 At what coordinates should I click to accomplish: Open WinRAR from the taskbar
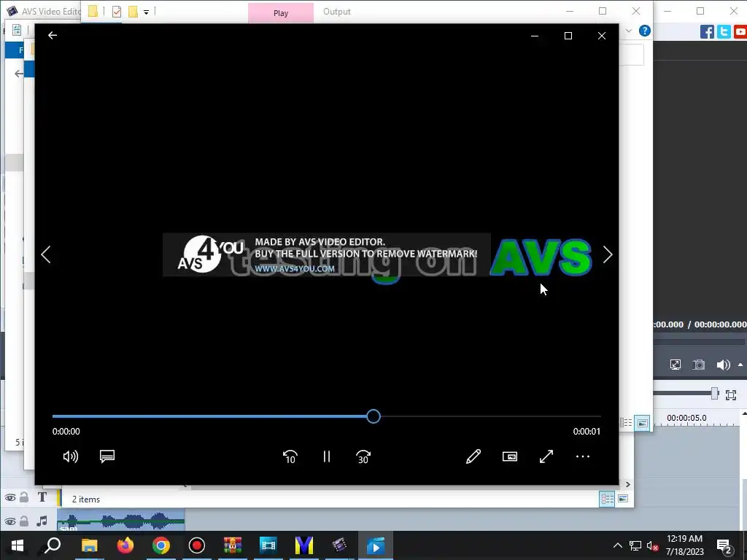tap(233, 545)
